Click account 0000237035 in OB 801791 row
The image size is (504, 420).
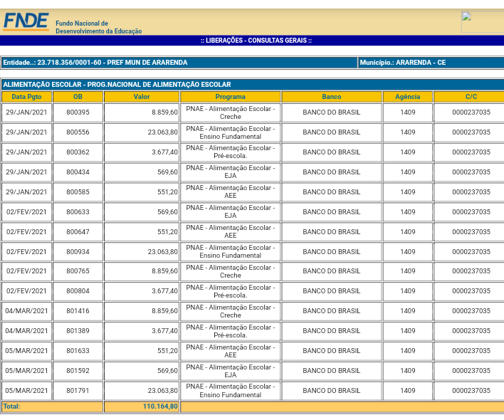[471, 391]
